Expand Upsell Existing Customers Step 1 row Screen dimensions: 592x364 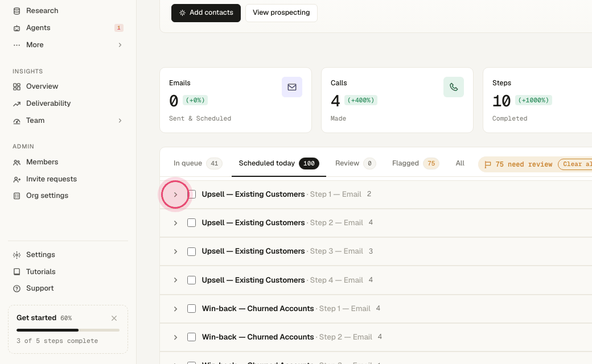tap(175, 195)
